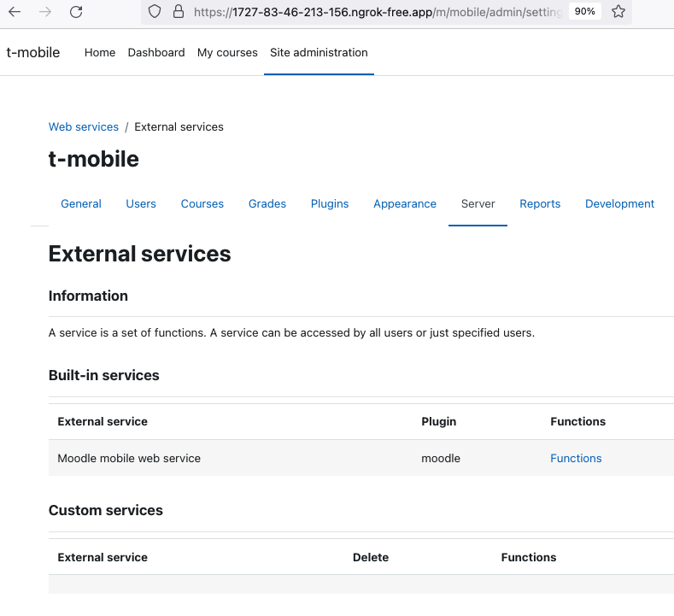674x616 pixels.
Task: Switch to the Users tab
Action: [x=141, y=203]
